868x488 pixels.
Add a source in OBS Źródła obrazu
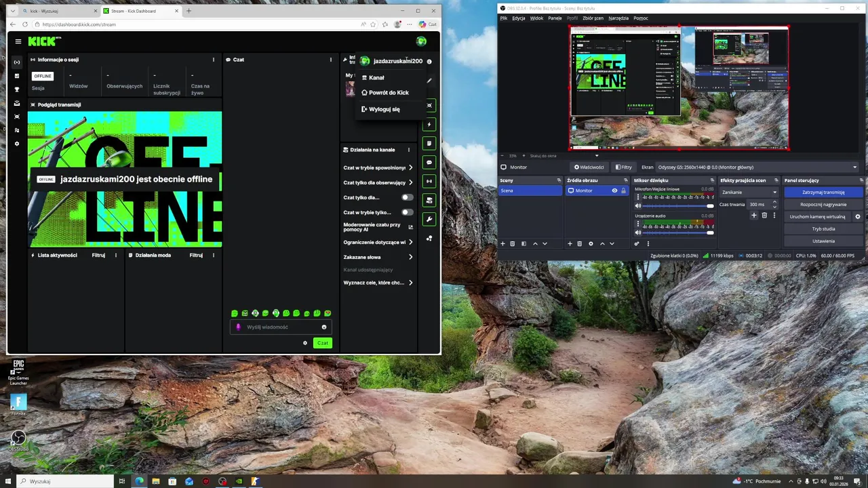tap(570, 244)
